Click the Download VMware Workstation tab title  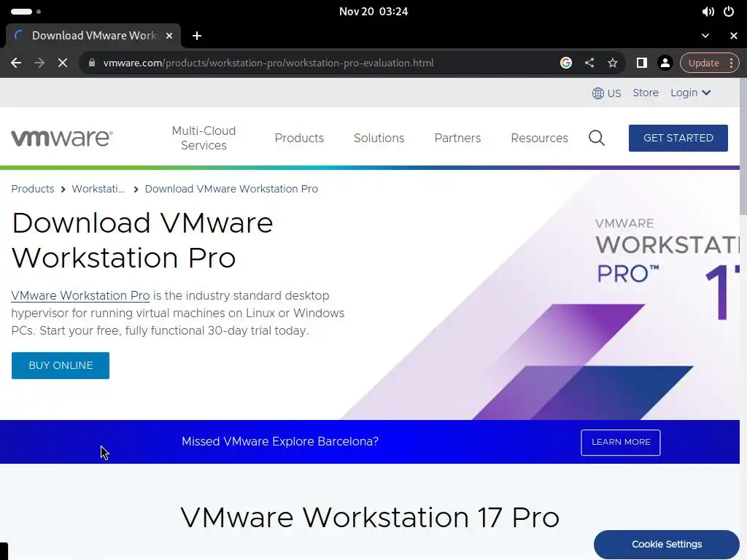94,36
